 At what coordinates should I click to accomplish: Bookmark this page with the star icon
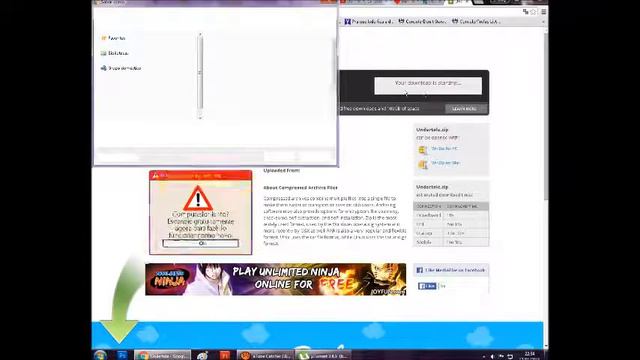tap(533, 12)
